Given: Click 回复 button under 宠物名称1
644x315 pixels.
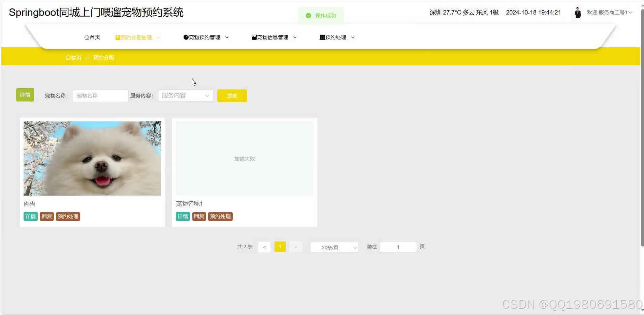Looking at the screenshot, I should [199, 216].
